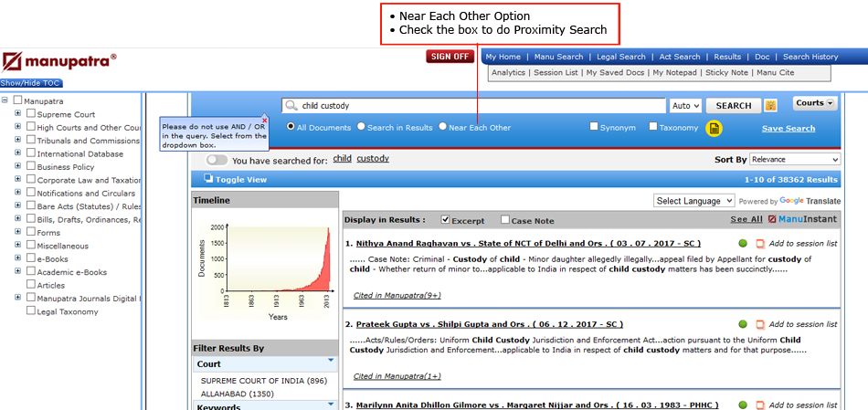Open the yellow document icon near Taxonomy
This screenshot has height=410, width=868.
[x=715, y=129]
